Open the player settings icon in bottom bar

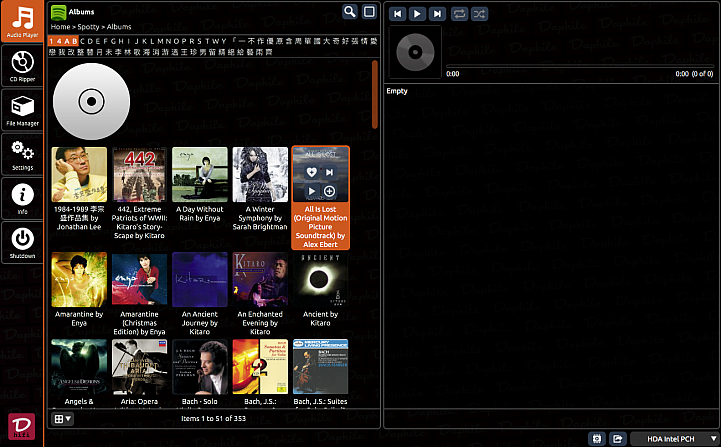597,439
